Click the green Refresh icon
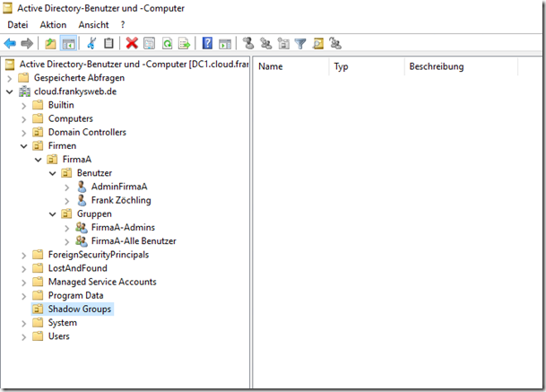Screen dimensions: 546x392 167,43
